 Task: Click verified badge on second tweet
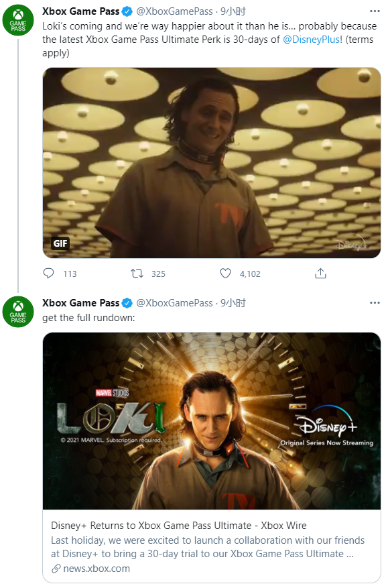(127, 303)
